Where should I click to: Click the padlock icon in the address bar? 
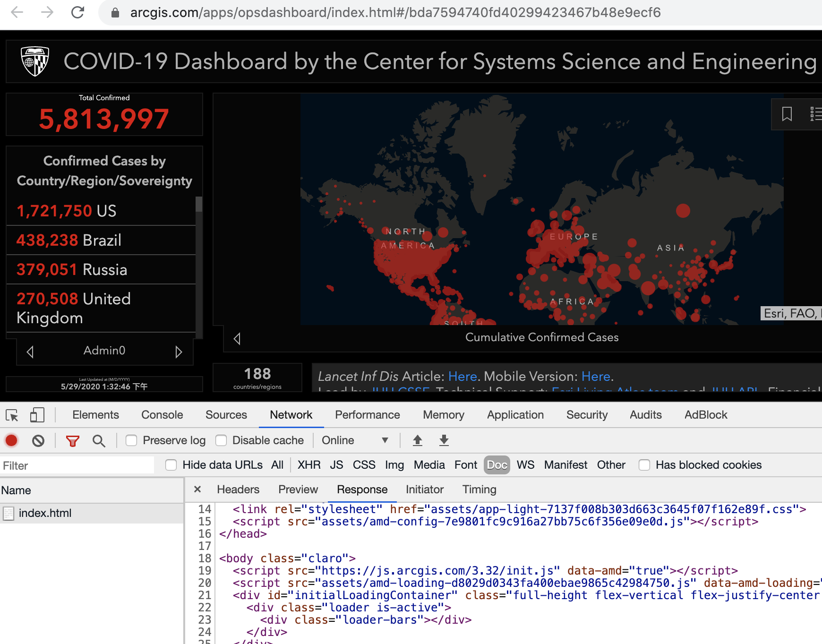point(115,13)
